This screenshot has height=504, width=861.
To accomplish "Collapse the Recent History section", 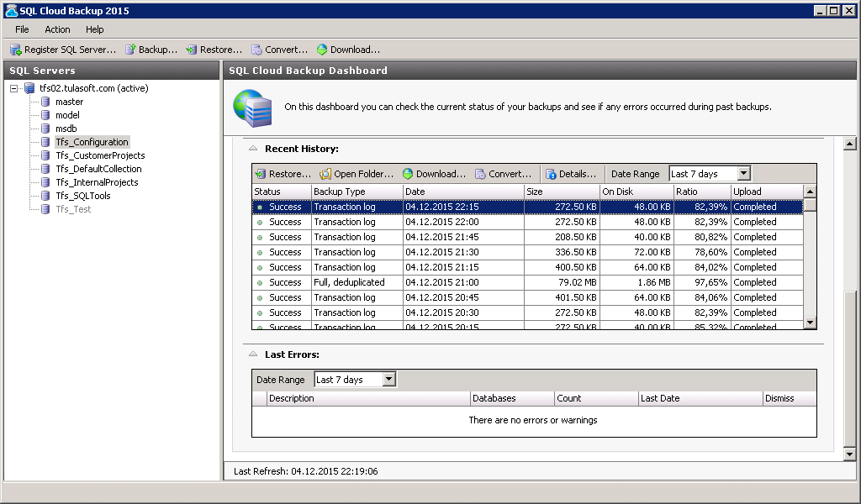I will 253,149.
